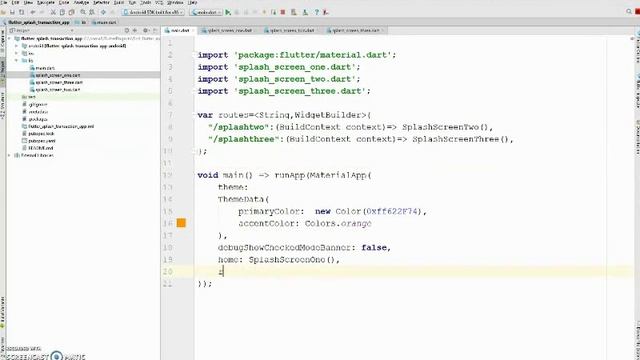640x360 pixels.
Task: Click the orange color gutter marker on line 16
Action: click(181, 223)
